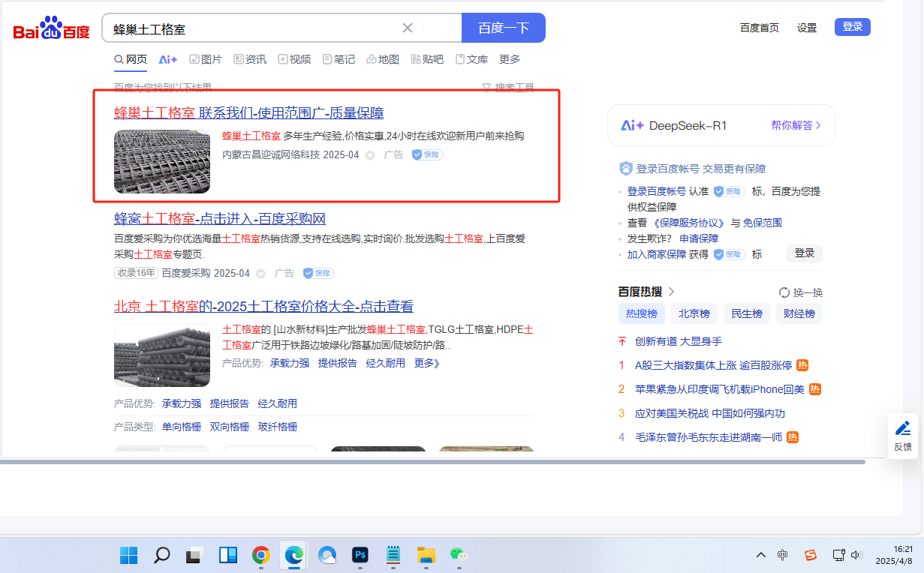
Task: Open the 蜂窝土工格室 百度采购网 result link
Action: 220,219
